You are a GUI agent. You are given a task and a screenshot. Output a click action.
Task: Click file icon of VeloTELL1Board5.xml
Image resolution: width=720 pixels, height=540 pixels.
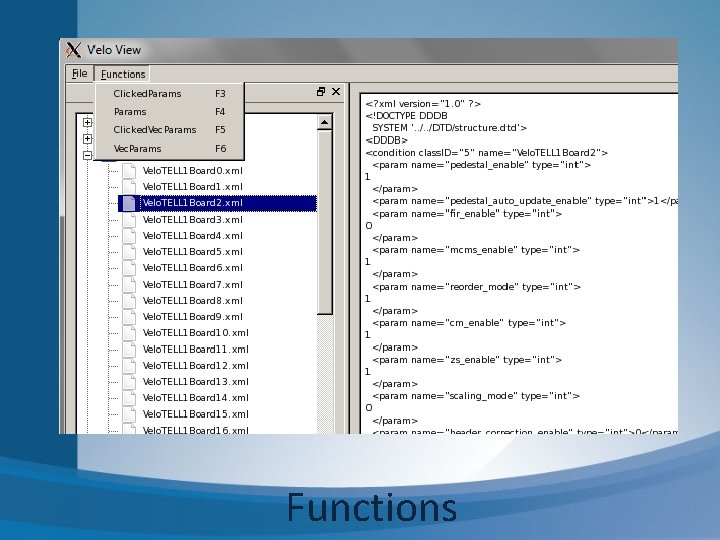129,252
